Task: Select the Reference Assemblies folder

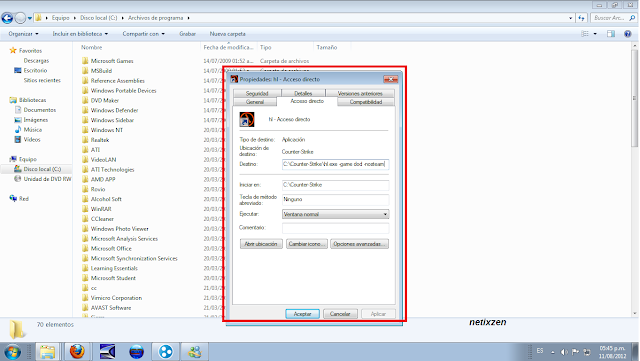Action: tap(118, 80)
